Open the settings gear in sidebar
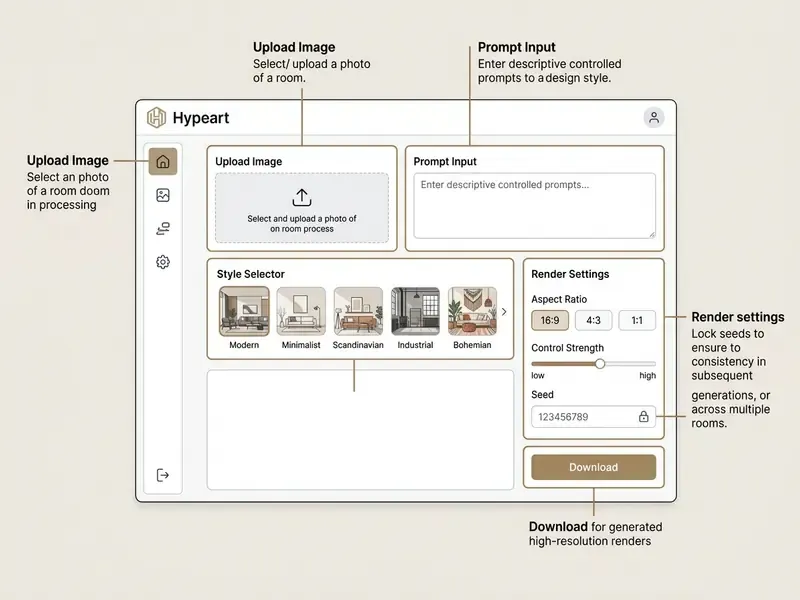 [x=163, y=262]
